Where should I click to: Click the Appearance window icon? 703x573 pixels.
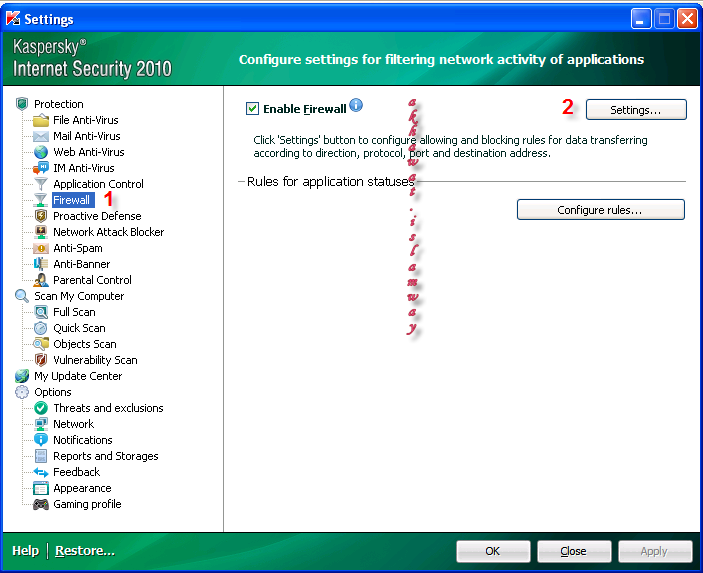(x=41, y=488)
